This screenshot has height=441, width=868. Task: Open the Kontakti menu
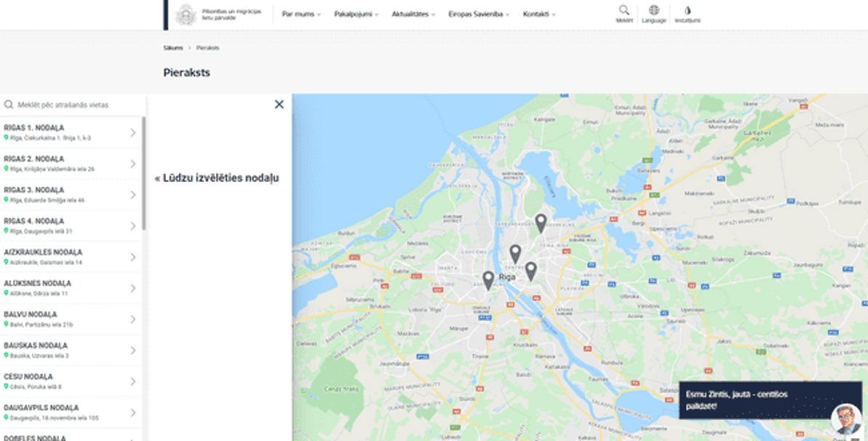(x=539, y=15)
